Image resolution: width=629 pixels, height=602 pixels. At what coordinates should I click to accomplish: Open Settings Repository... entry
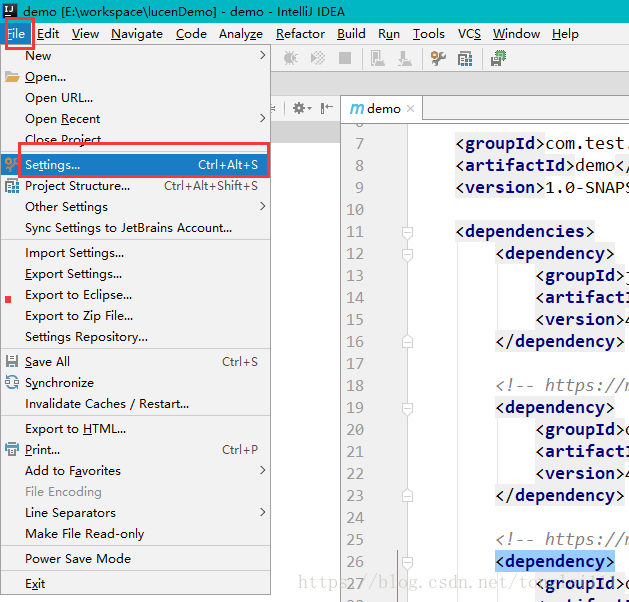coord(136,337)
